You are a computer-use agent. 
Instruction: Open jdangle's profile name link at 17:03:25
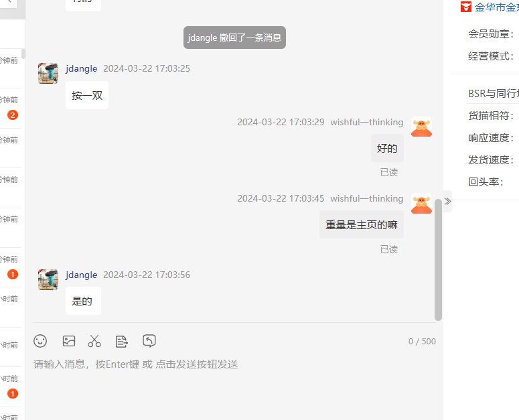(81, 68)
